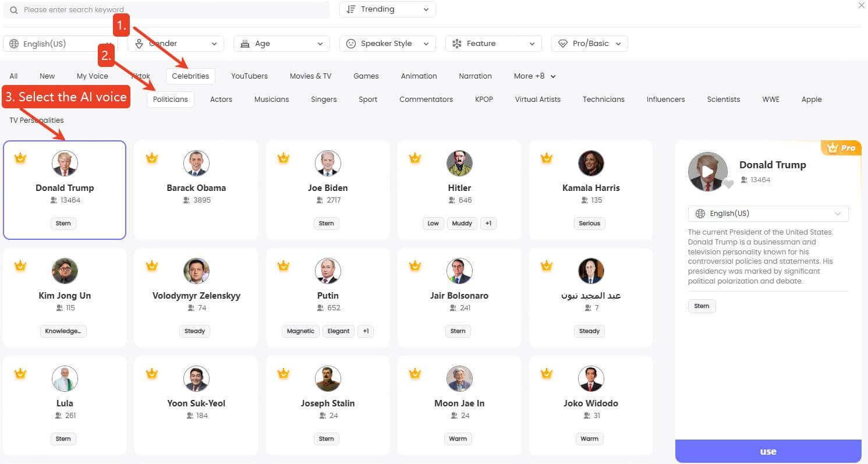Expand the More +8 categories
The width and height of the screenshot is (868, 464).
(x=534, y=76)
